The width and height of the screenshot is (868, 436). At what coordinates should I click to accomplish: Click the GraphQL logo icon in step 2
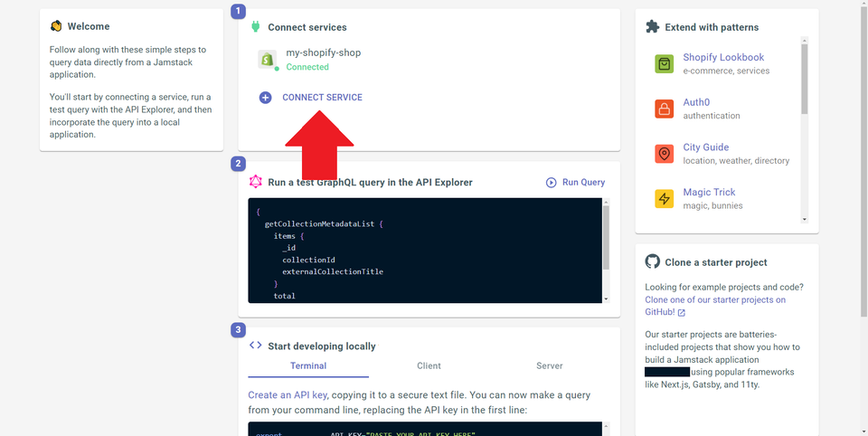[x=256, y=182]
